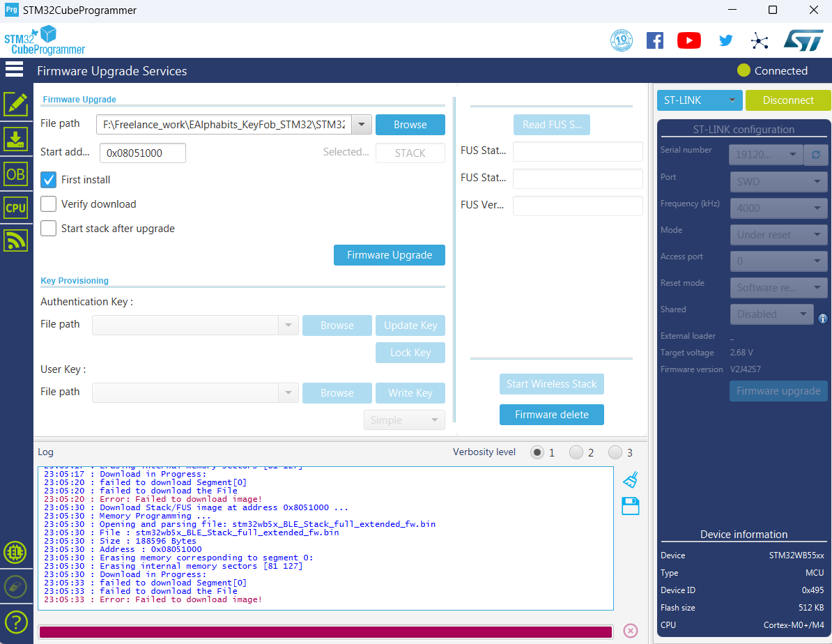
Task: Expand the ST-LINK probe selector dropdown
Action: tap(732, 100)
